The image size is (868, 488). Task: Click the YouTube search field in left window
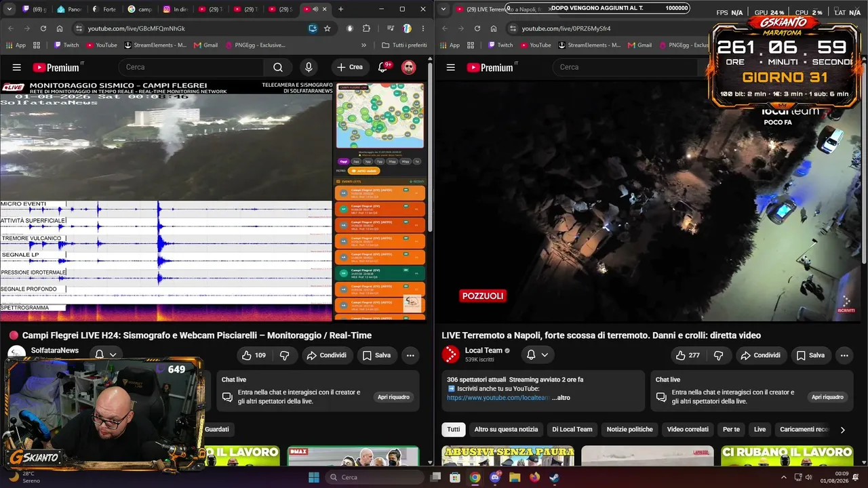coord(191,67)
